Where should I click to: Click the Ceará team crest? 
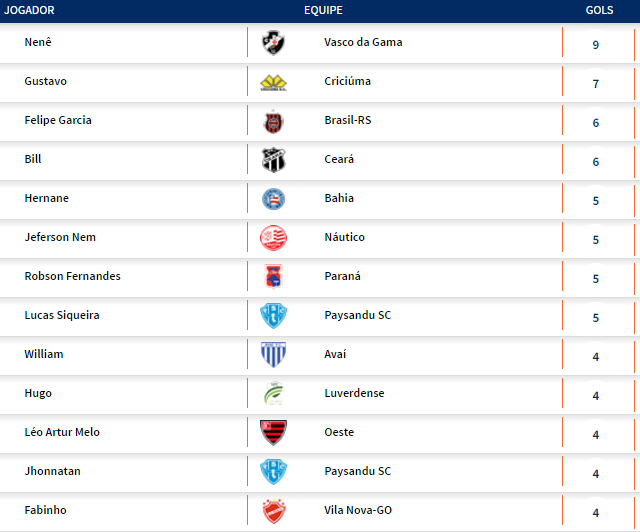tap(273, 160)
